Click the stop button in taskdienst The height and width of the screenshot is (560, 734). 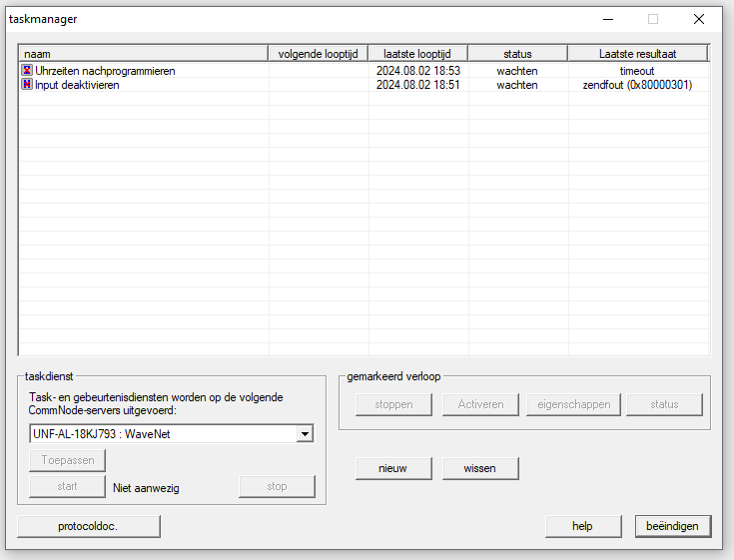click(277, 486)
